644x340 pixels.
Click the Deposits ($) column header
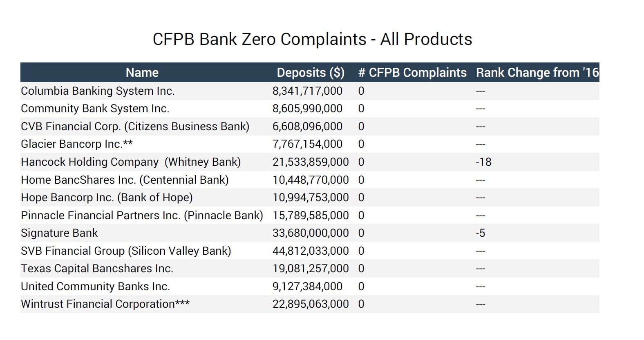[x=311, y=72]
